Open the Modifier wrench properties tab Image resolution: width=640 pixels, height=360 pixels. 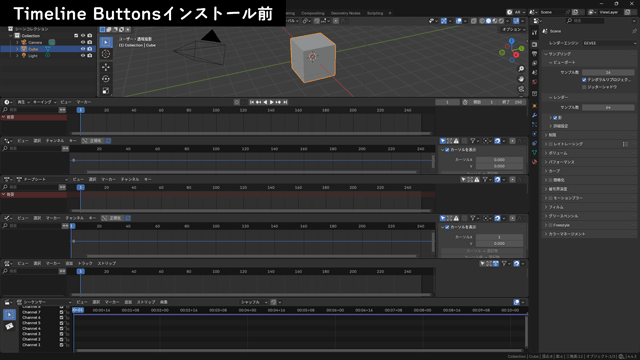tap(534, 116)
